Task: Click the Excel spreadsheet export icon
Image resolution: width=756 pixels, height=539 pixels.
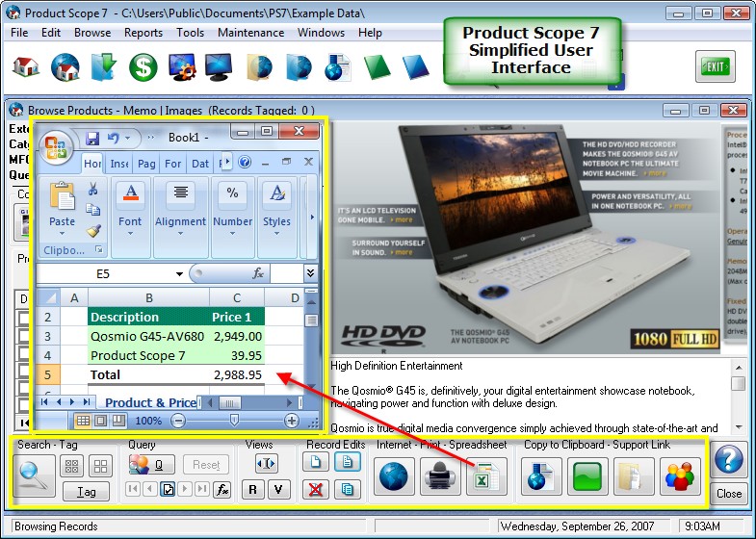Action: coord(486,476)
